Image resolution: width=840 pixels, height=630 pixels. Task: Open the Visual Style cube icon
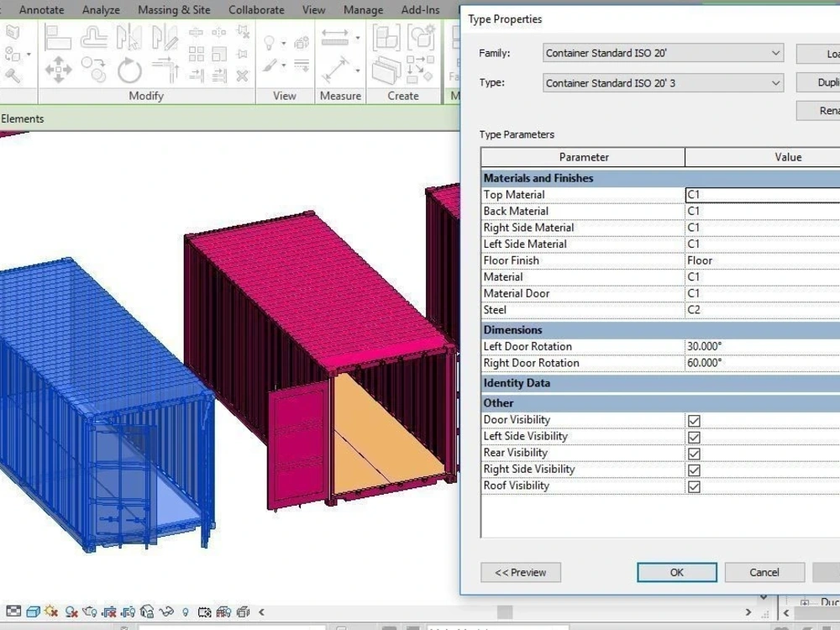pyautogui.click(x=32, y=612)
